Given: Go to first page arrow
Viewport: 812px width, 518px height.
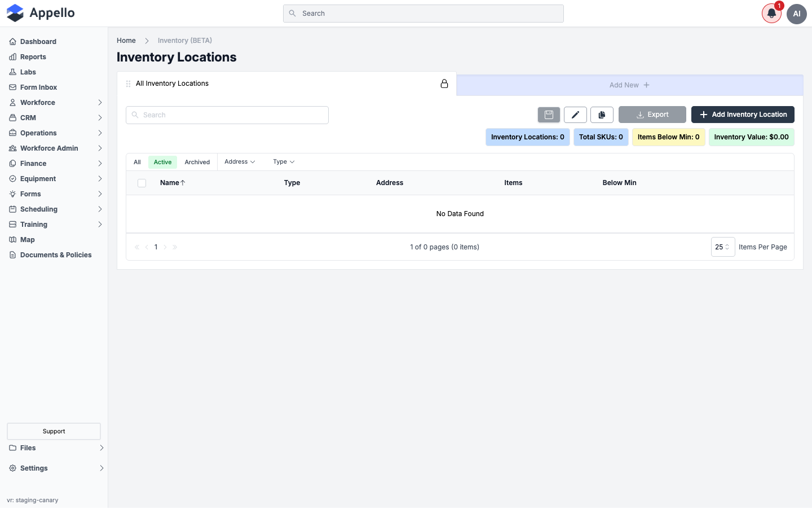Looking at the screenshot, I should coord(137,247).
